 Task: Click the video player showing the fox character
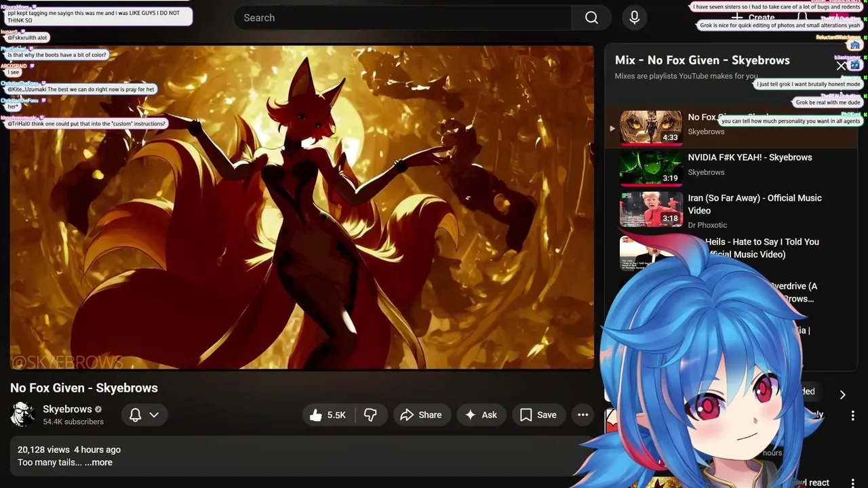click(302, 207)
